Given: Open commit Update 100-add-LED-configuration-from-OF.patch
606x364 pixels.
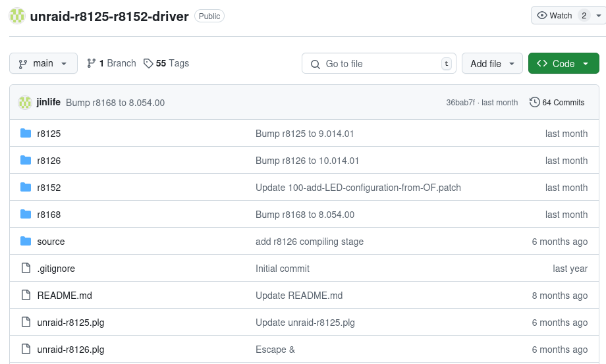Looking at the screenshot, I should pos(358,188).
